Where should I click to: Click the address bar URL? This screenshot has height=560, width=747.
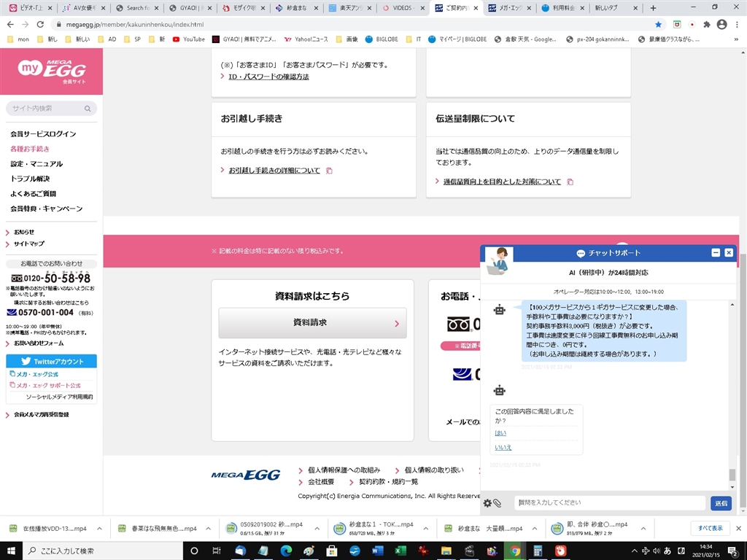[135, 24]
